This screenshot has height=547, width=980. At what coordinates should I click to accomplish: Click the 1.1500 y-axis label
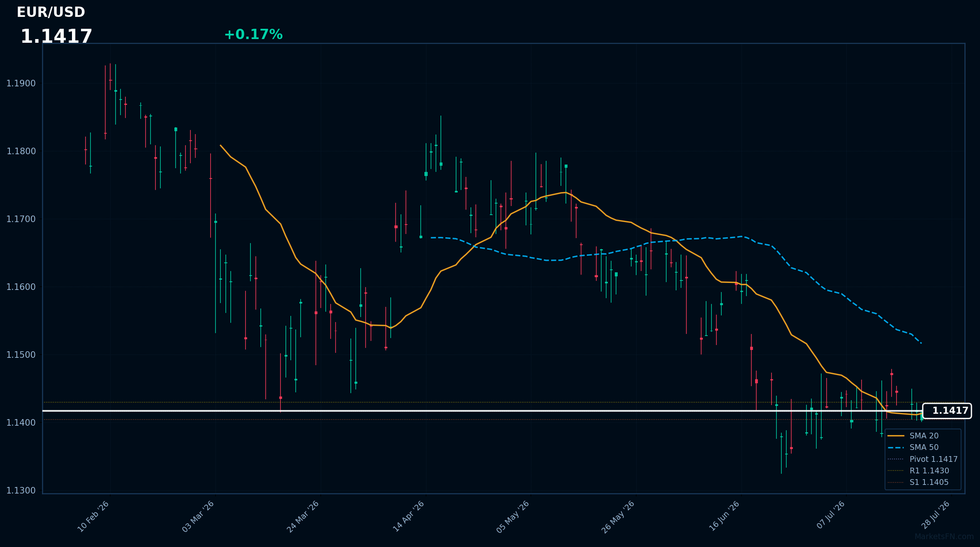21,355
